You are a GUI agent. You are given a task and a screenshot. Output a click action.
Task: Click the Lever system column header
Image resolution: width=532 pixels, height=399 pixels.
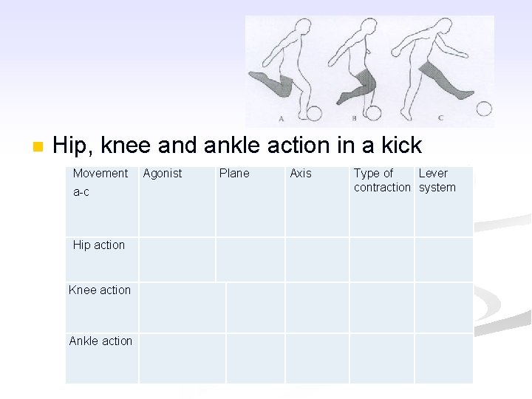(x=437, y=180)
